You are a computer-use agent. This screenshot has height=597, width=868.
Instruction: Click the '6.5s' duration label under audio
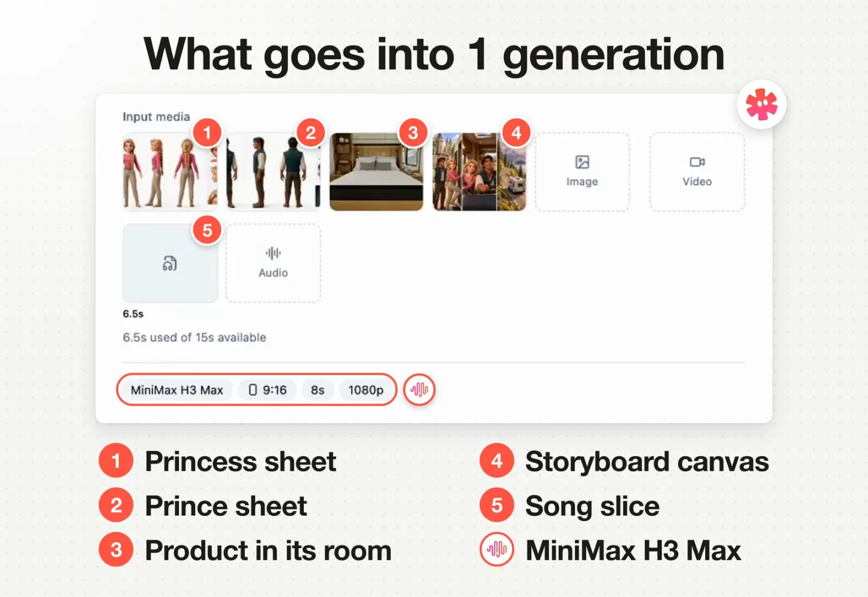(133, 314)
